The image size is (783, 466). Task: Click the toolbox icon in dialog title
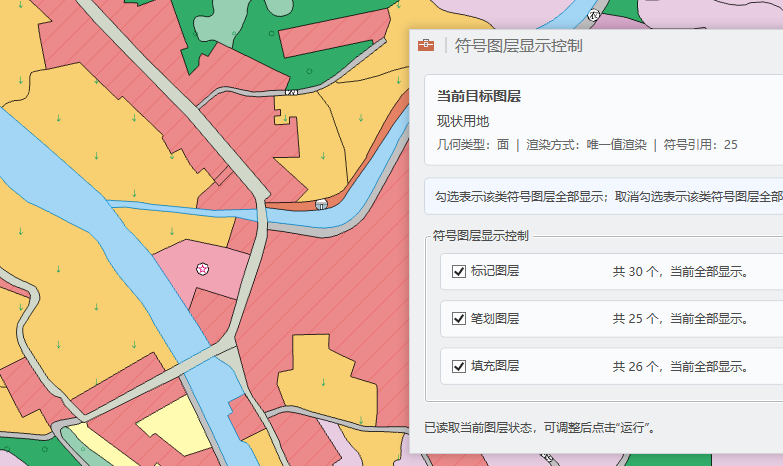pyautogui.click(x=426, y=46)
